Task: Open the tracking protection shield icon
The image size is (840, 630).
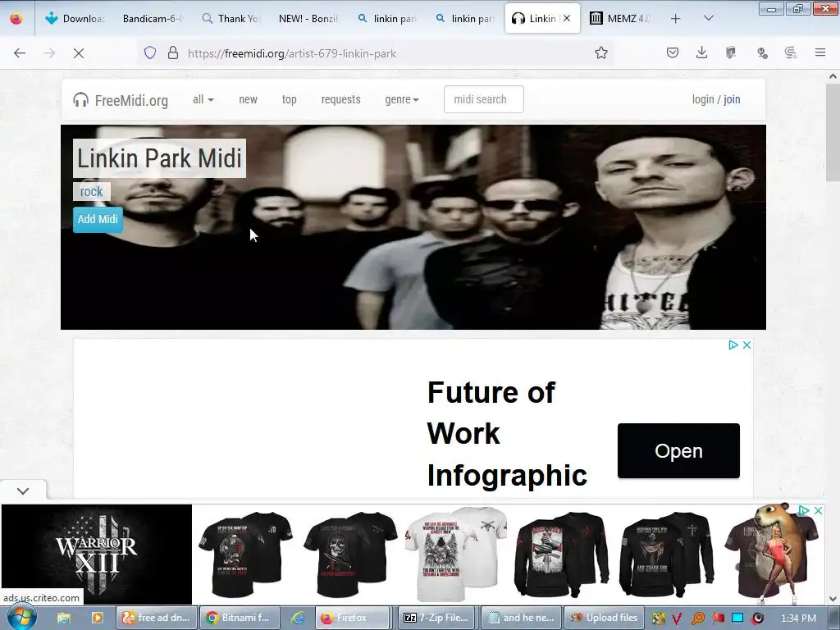Action: pos(150,52)
